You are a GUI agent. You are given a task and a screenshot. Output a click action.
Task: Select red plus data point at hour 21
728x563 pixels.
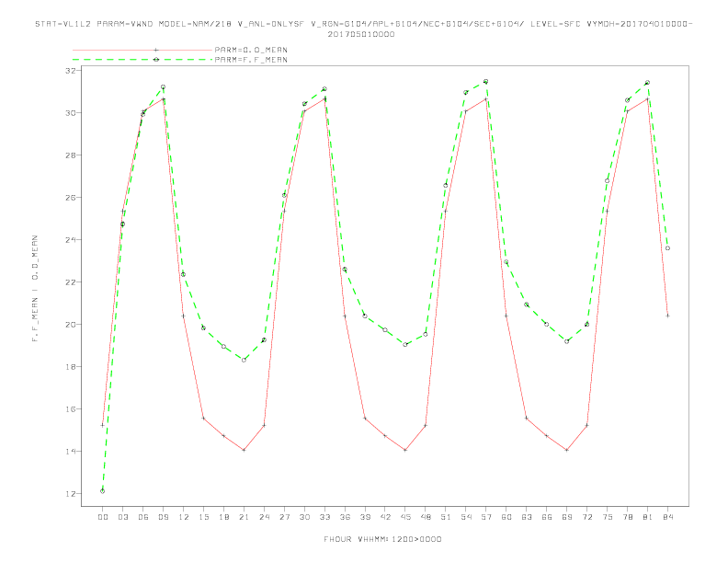[x=244, y=450]
